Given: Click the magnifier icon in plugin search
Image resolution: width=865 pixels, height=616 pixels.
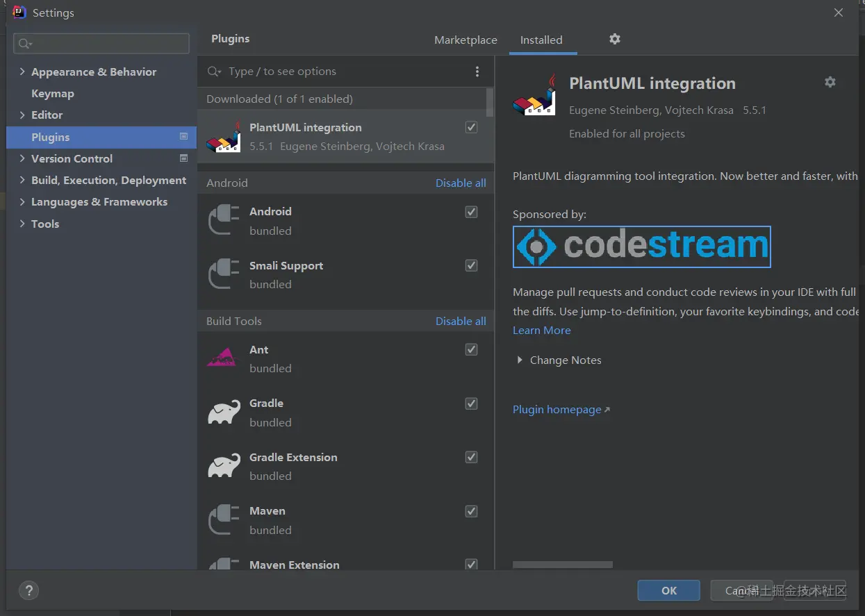Looking at the screenshot, I should click(x=214, y=72).
